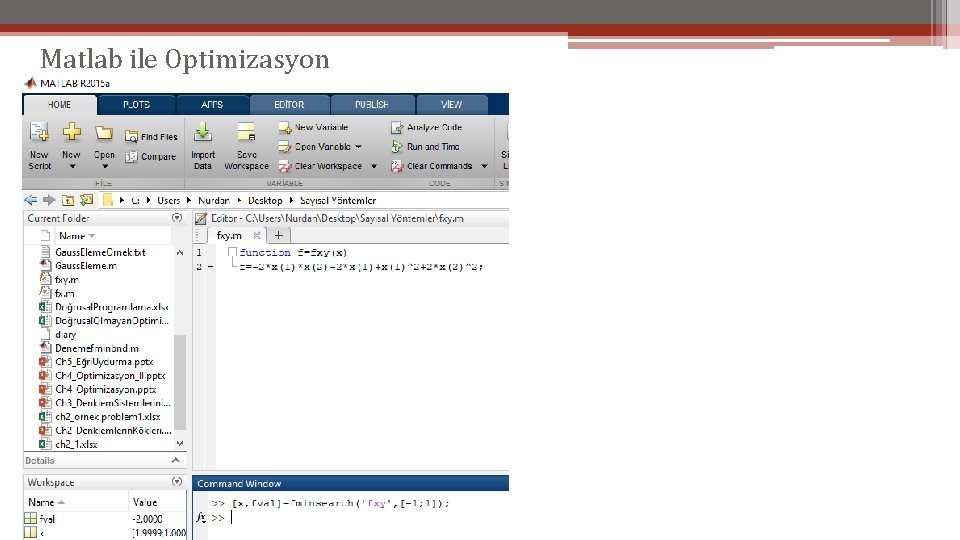Viewport: 960px width, 540px height.
Task: Click the Workspace Value column header
Action: click(x=145, y=502)
